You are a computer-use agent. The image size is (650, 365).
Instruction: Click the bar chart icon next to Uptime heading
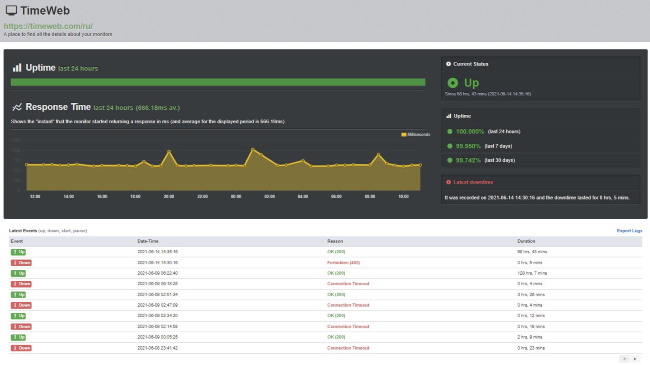(17, 68)
